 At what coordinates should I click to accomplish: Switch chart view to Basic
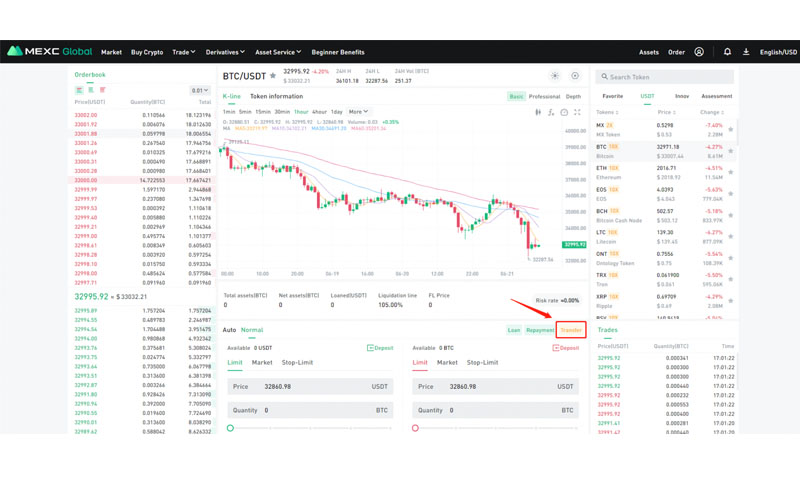pos(516,96)
